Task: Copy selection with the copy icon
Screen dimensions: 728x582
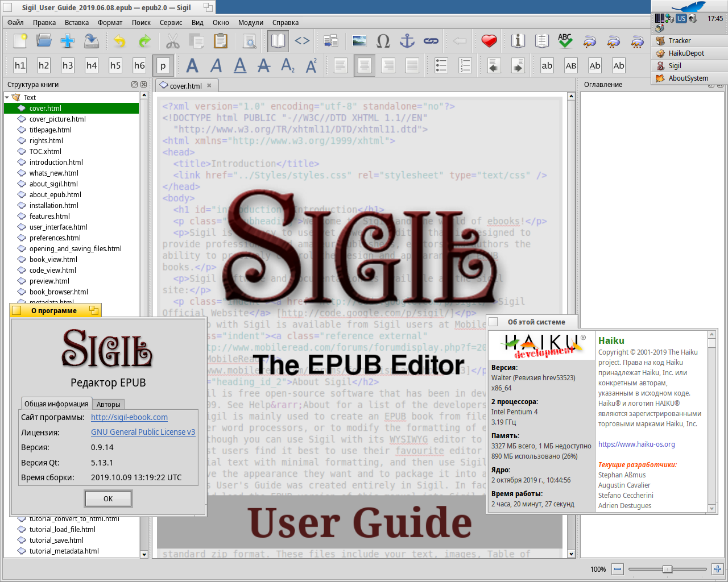Action: tap(196, 41)
